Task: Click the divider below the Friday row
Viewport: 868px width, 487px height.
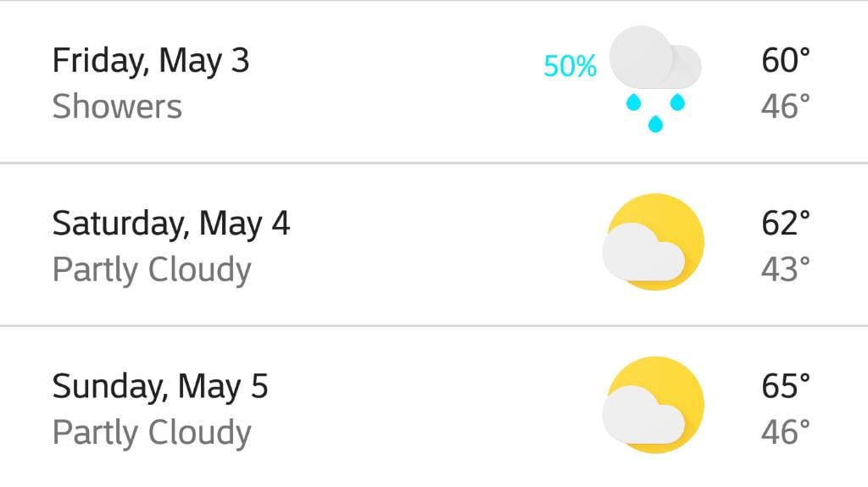Action: (434, 163)
